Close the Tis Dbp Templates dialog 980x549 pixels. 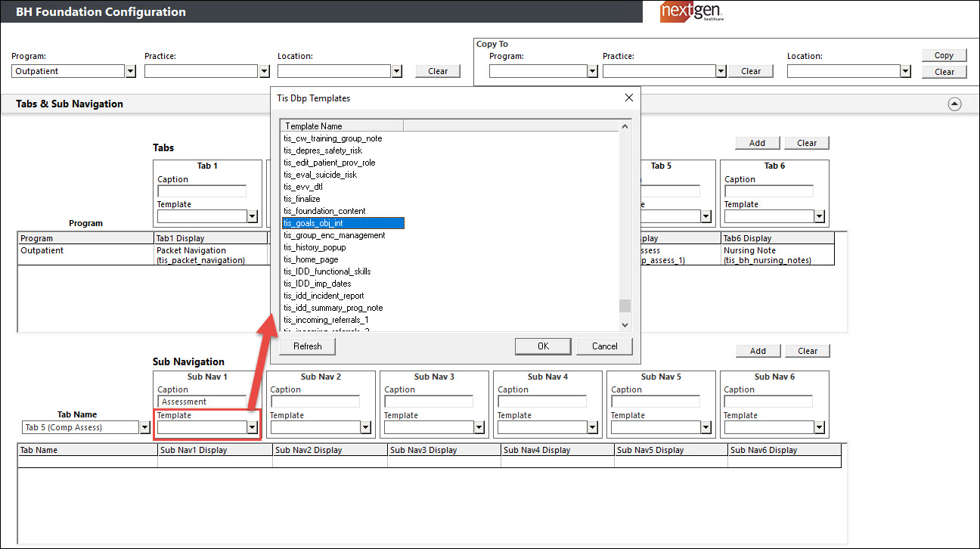pos(628,98)
